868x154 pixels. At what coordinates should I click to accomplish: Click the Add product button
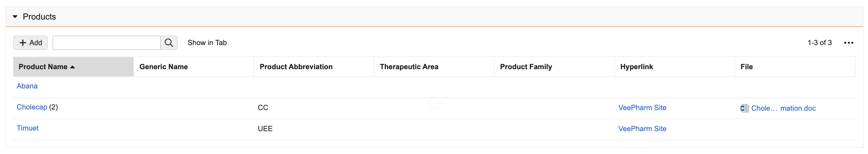pos(31,43)
